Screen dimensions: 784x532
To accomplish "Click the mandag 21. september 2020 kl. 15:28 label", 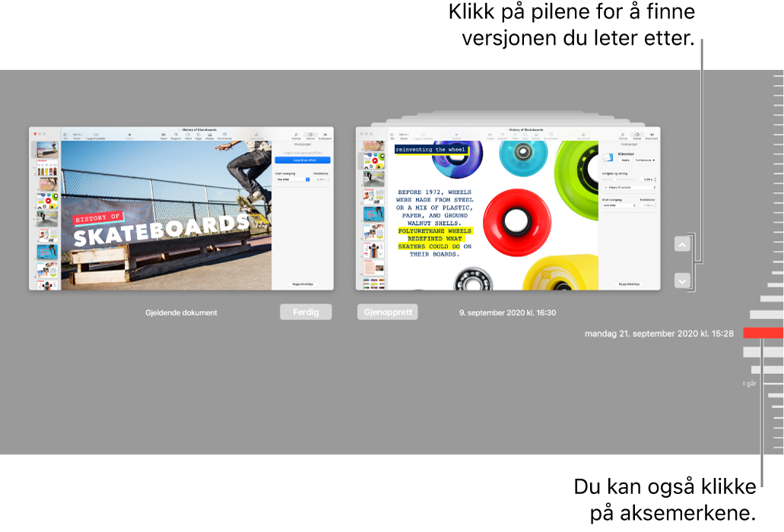I will click(x=659, y=334).
